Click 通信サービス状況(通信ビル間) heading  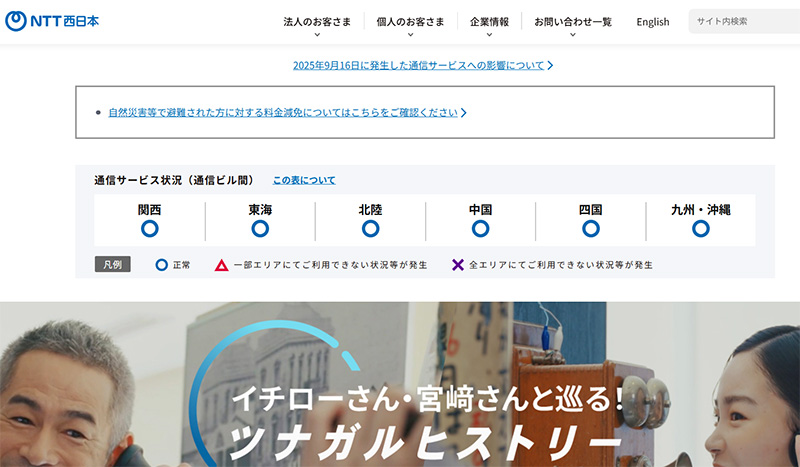(x=174, y=180)
